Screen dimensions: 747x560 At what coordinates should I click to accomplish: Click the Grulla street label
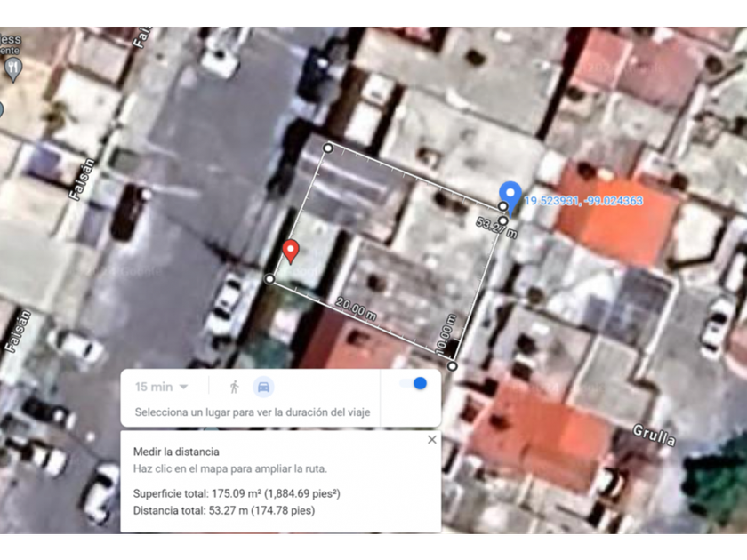coord(654,436)
